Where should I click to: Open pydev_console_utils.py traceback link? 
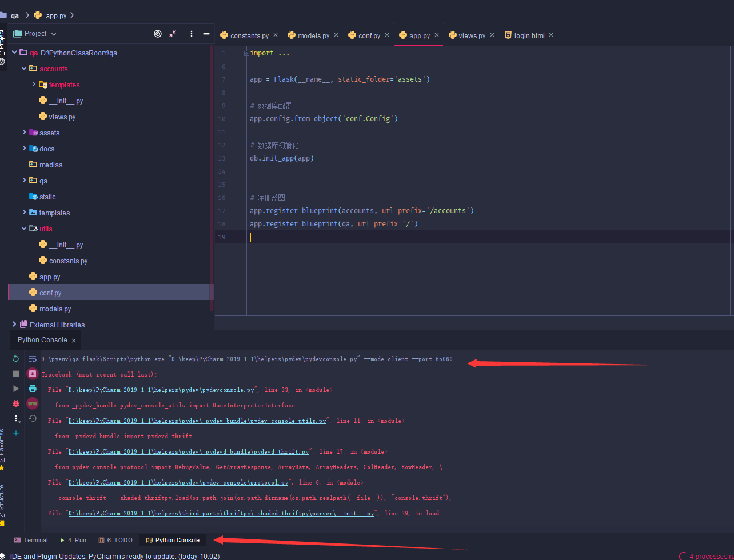click(197, 421)
